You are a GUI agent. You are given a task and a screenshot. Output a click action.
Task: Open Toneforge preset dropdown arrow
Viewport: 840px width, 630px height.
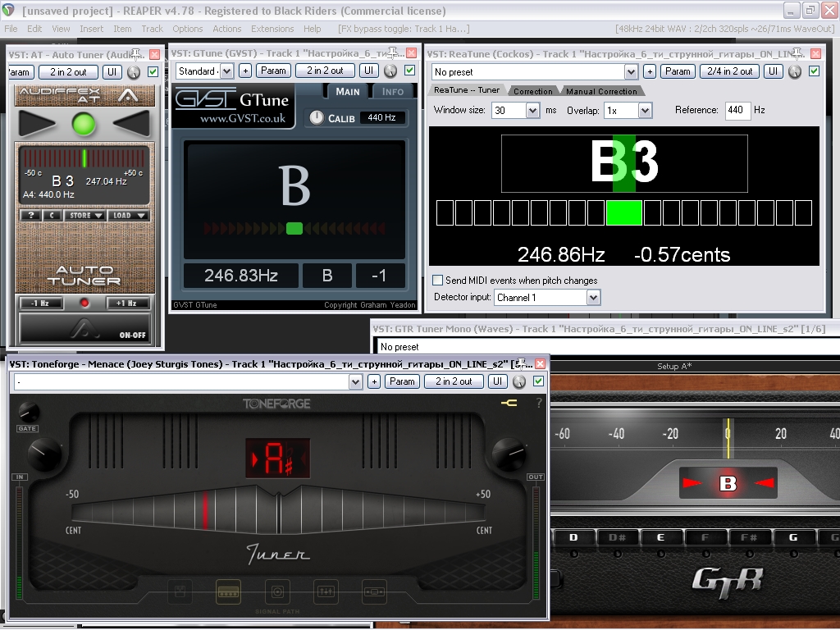click(355, 381)
